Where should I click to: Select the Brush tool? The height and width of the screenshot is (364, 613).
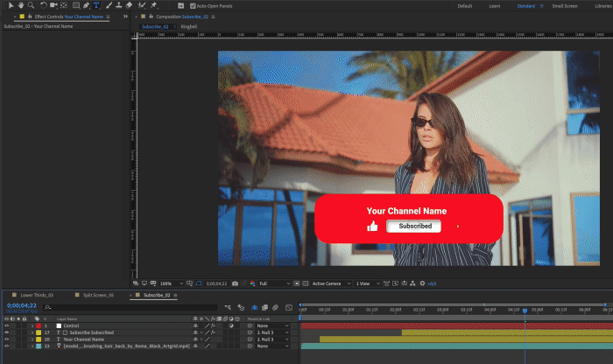click(x=109, y=5)
